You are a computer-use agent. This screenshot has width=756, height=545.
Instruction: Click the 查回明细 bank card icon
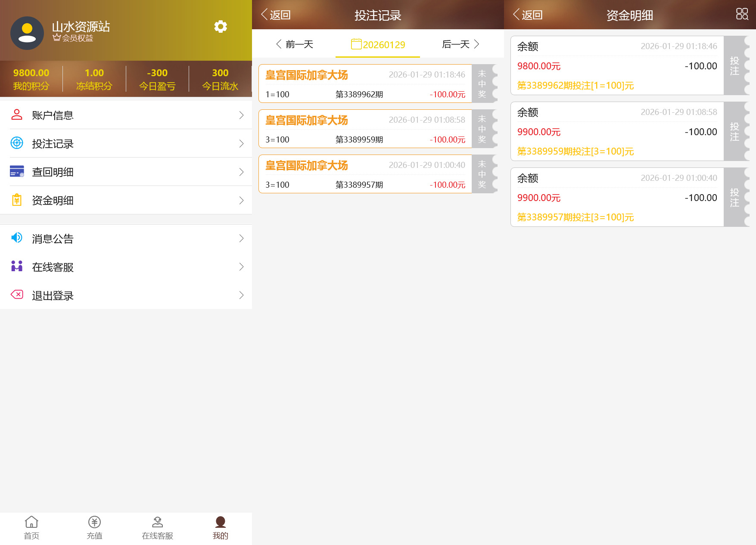pos(17,171)
